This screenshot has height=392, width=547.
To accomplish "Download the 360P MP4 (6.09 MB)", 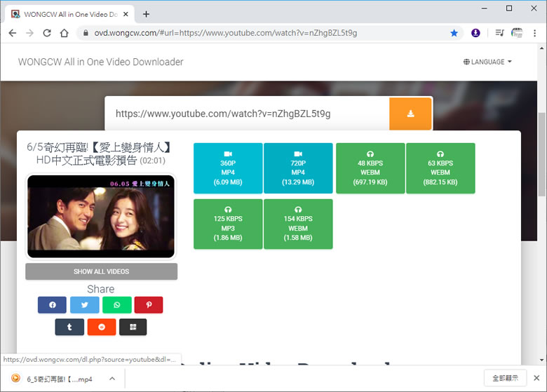I will [x=228, y=168].
